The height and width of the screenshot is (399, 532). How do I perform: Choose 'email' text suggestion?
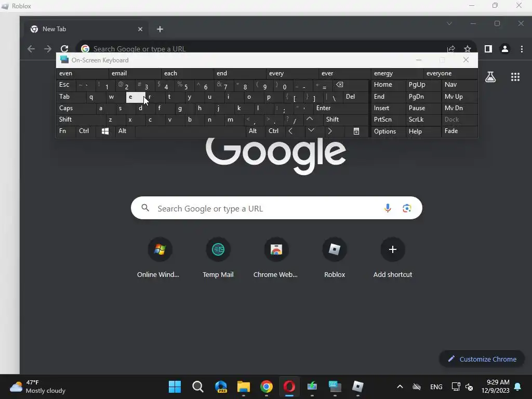135,73
